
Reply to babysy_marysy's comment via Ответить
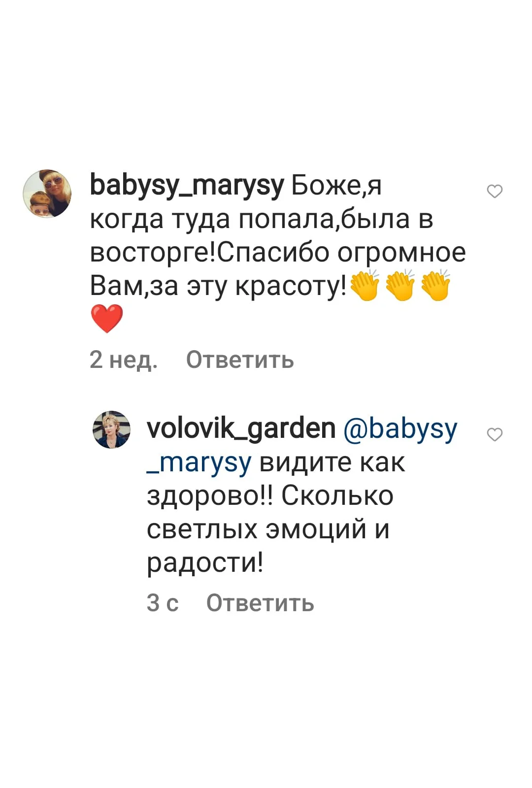click(x=240, y=360)
